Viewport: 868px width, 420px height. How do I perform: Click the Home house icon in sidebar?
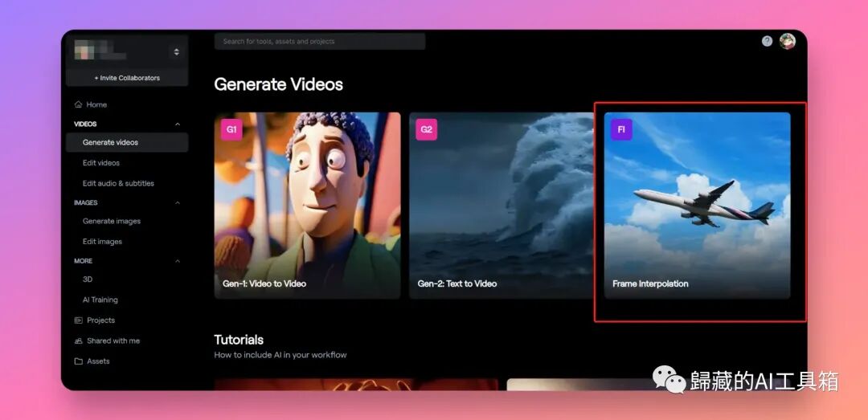click(78, 104)
